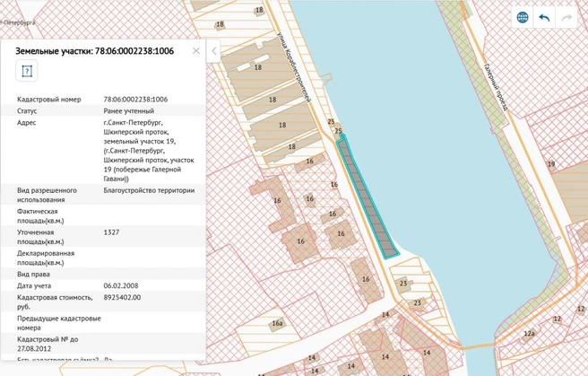Click the registration date 06.02.2008

click(x=121, y=285)
